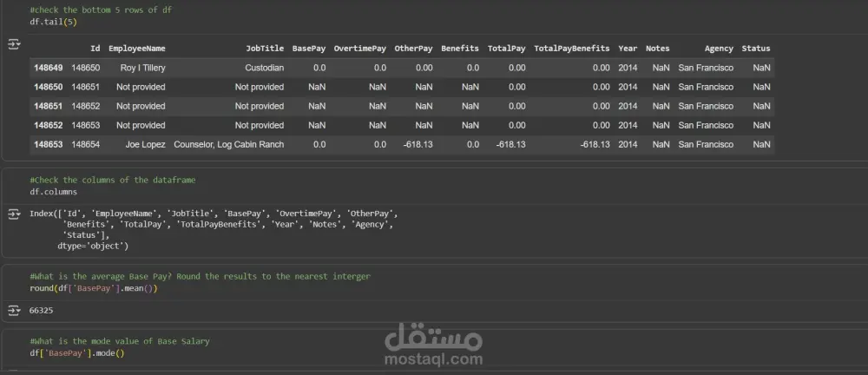The height and width of the screenshot is (375, 868).
Task: Click the 'Counselor, Log Cabin Ranch' cell
Action: 229,145
